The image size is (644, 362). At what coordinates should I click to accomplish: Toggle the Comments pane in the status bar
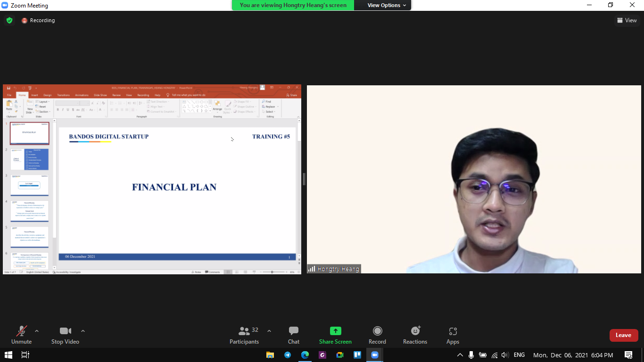pyautogui.click(x=213, y=272)
